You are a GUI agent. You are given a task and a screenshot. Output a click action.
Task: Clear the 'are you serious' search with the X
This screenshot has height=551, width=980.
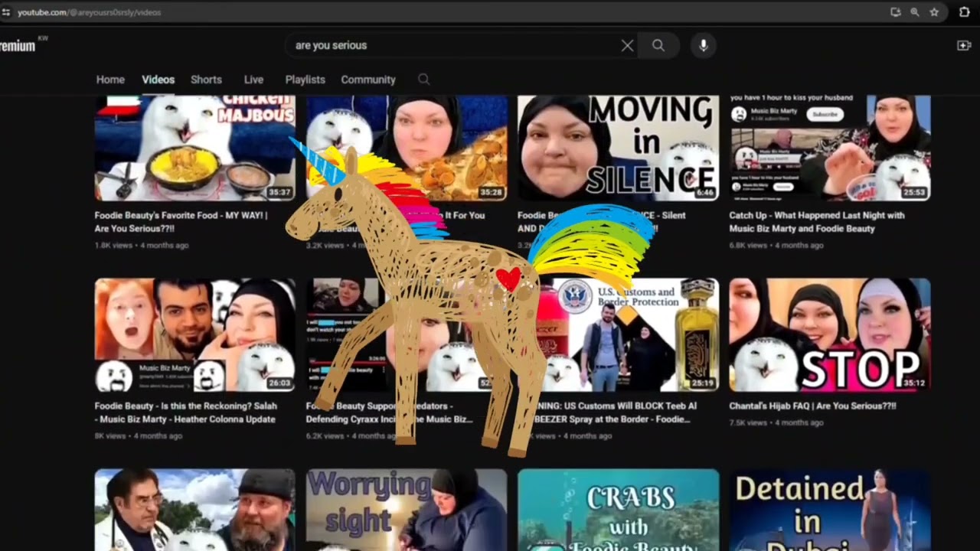tap(627, 45)
